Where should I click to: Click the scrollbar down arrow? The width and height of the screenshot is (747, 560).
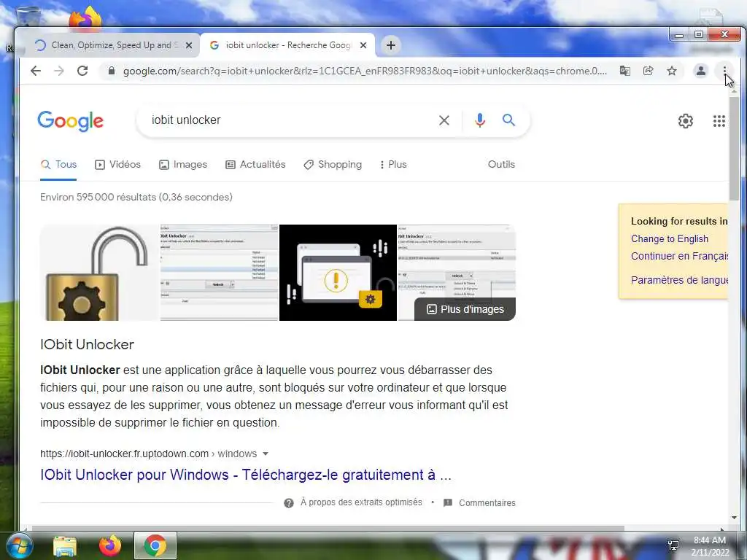734,518
